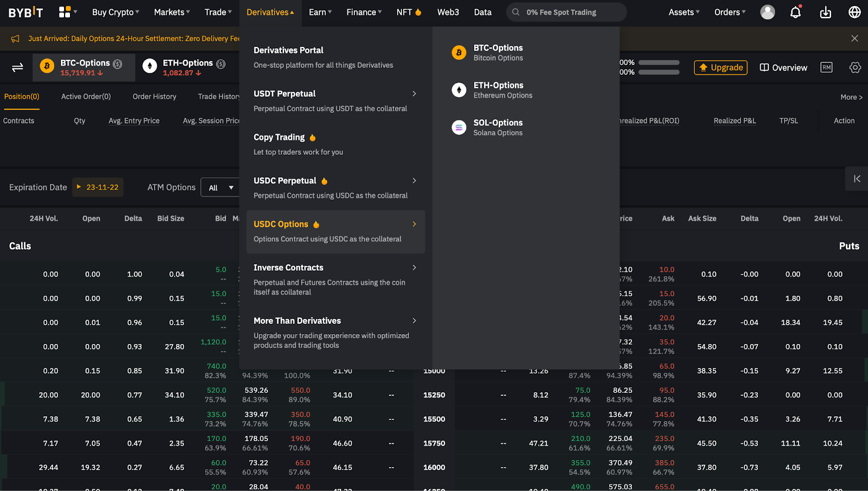868x491 pixels.
Task: Click the 75.0 bid price for 15250 put
Action: (x=583, y=391)
